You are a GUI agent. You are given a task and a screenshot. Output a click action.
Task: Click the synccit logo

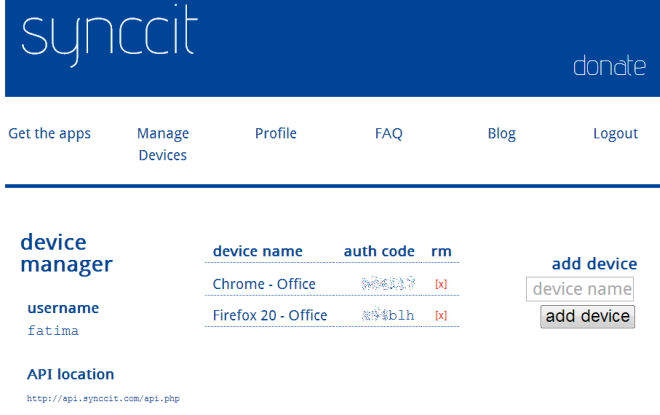coord(109,35)
